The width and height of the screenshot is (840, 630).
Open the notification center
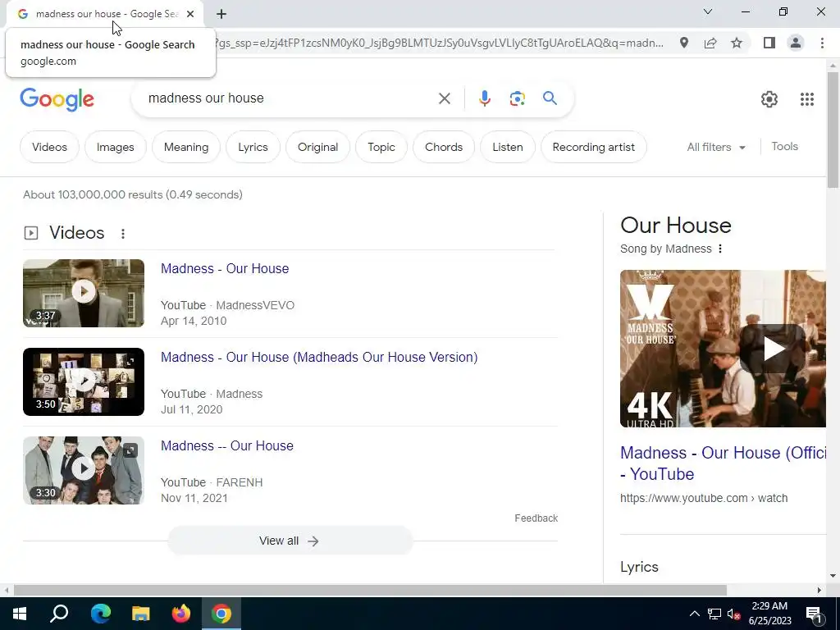[x=815, y=614]
